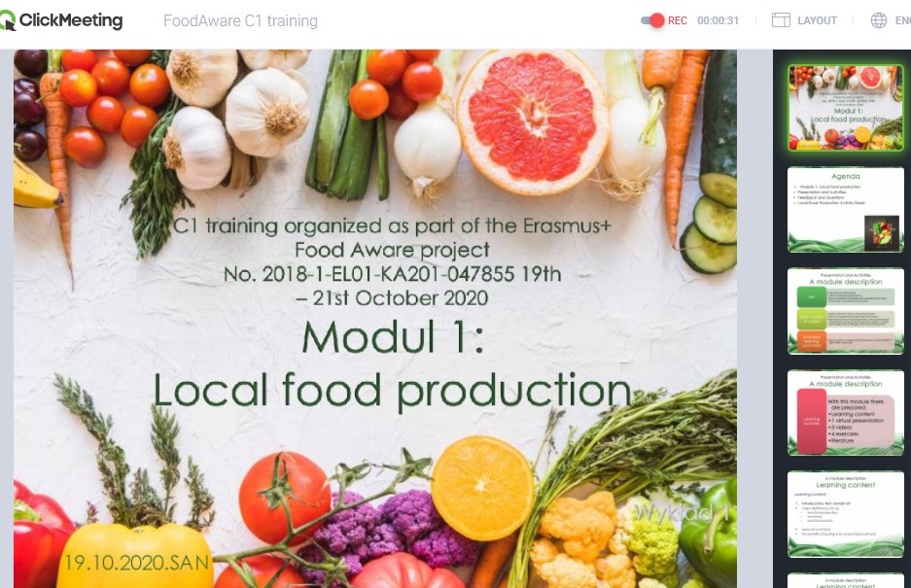Click the FoodAware C1 training room title
Viewport: 911px width, 588px height.
[240, 21]
